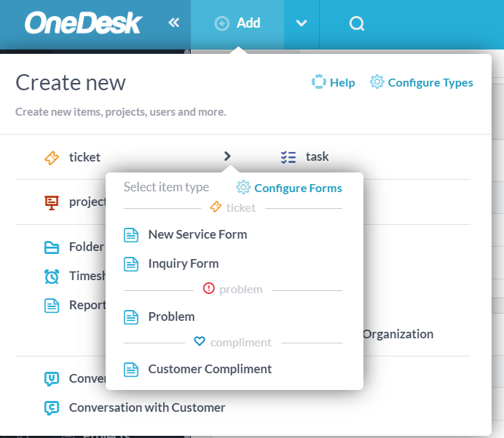
Task: Open the Help link
Action: click(x=334, y=82)
